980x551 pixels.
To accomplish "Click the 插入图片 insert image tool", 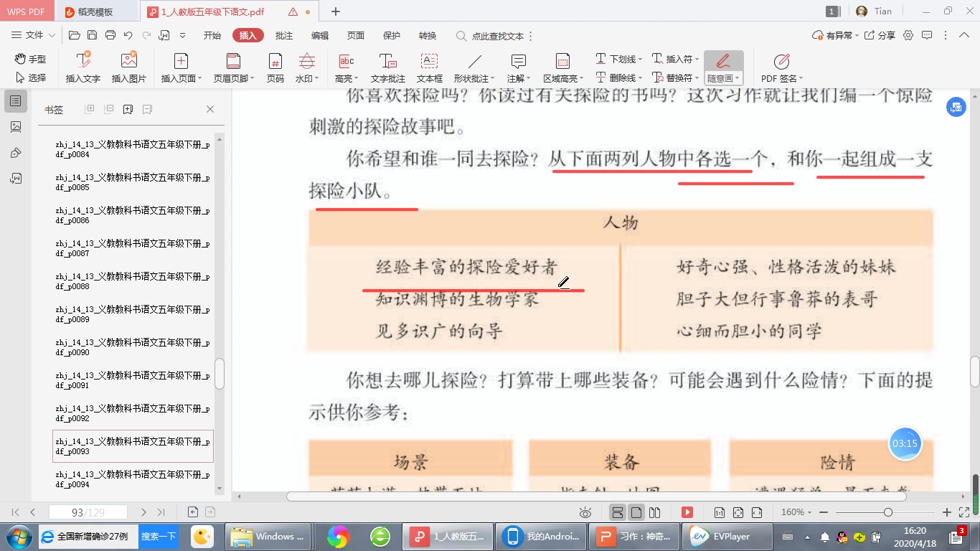I will (x=129, y=68).
